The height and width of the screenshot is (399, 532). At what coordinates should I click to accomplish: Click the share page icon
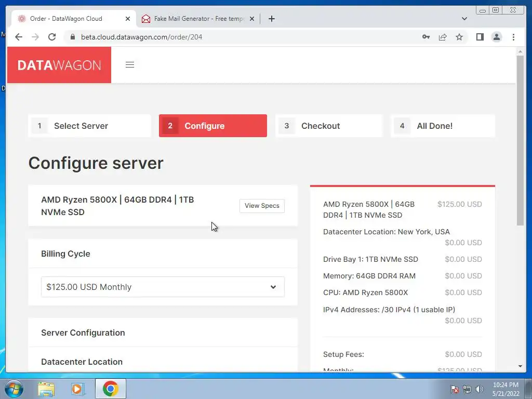(x=443, y=37)
